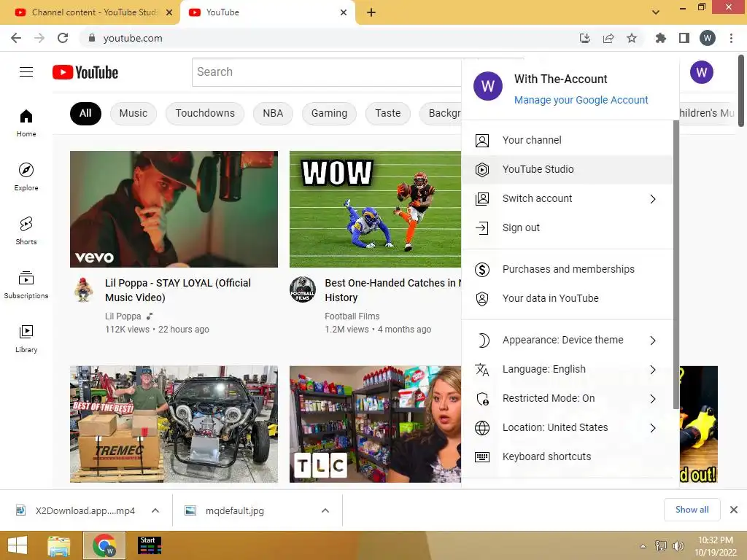Open the mqdefault.jpg download options arrow
The width and height of the screenshot is (747, 560).
(325, 510)
